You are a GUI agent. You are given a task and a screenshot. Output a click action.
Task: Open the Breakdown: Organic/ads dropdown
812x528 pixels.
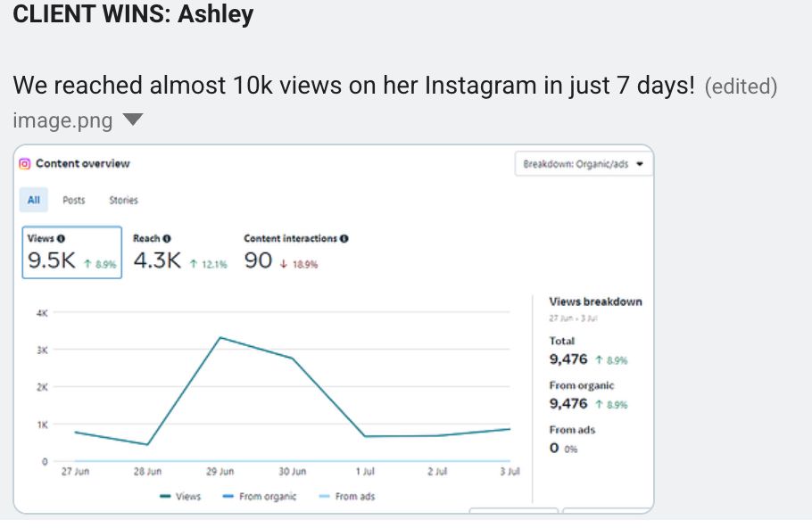pyautogui.click(x=584, y=165)
